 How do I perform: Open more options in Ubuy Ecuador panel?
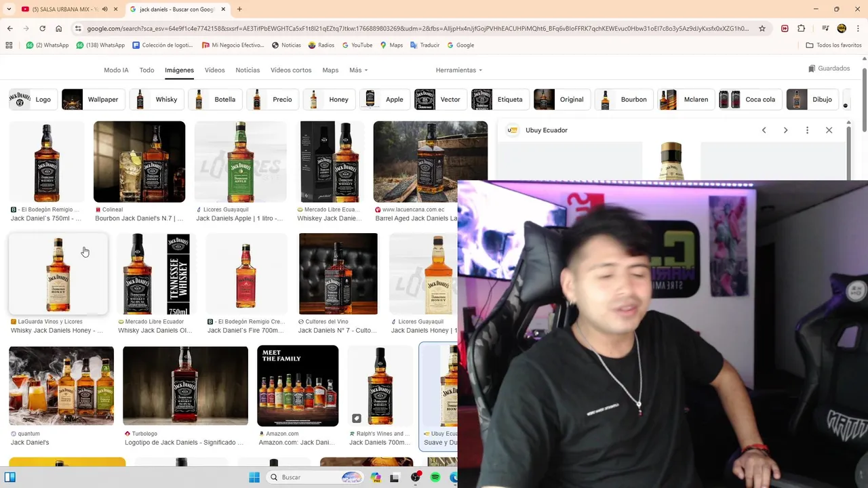click(x=807, y=130)
